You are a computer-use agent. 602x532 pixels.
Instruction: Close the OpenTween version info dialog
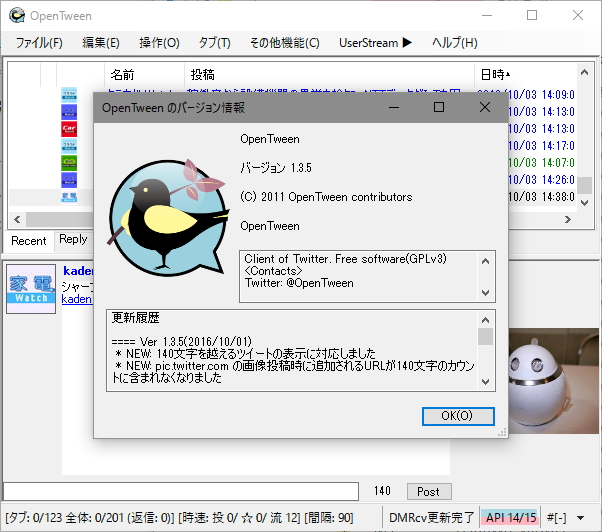[x=485, y=107]
